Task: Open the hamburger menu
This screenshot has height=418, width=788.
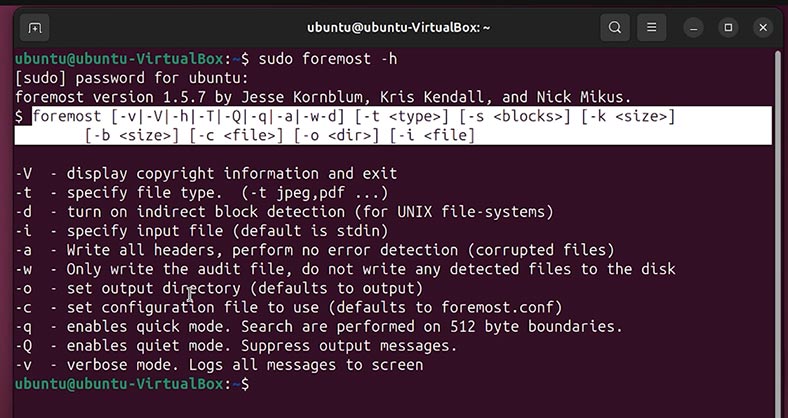Action: pos(651,27)
